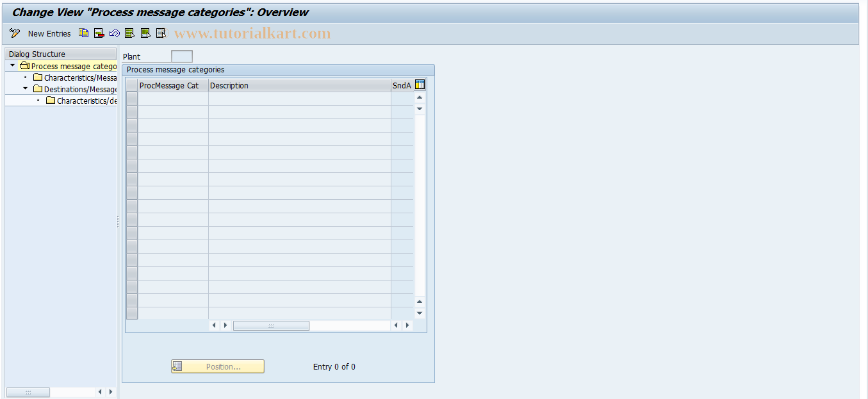Collapse the Destinations/Message tree node
The image size is (868, 399).
(x=26, y=89)
